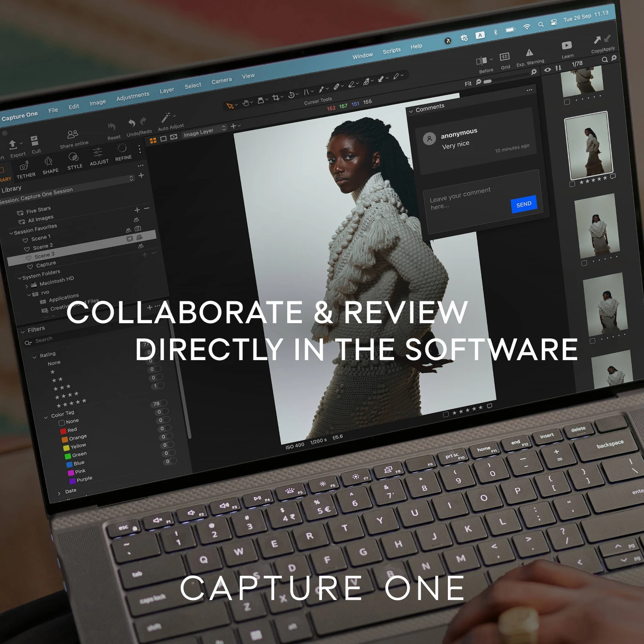Check the None color tag checkbox
This screenshot has height=644, width=644.
point(62,423)
